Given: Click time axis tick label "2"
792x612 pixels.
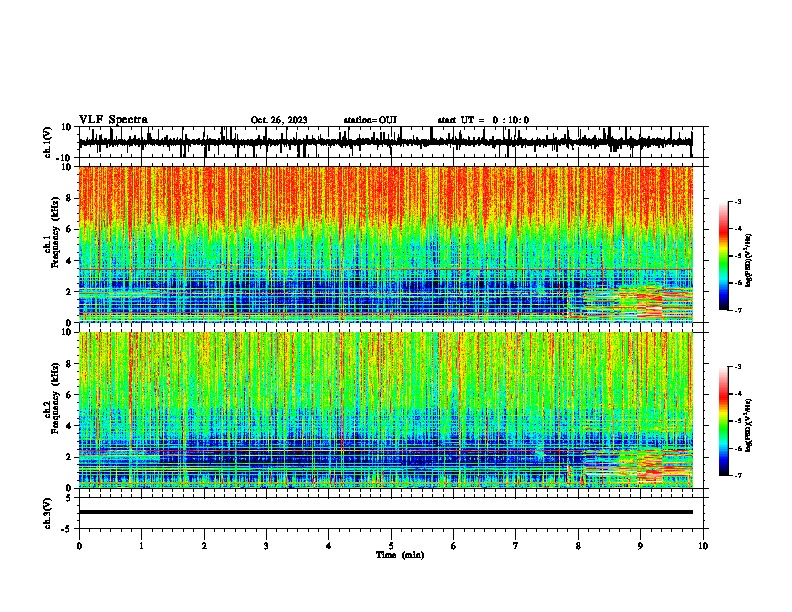Looking at the screenshot, I should tap(204, 546).
